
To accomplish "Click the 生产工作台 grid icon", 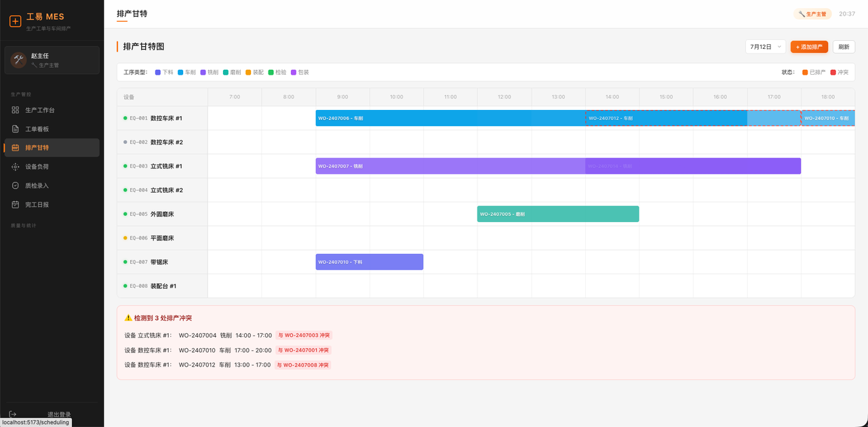I will 16,110.
